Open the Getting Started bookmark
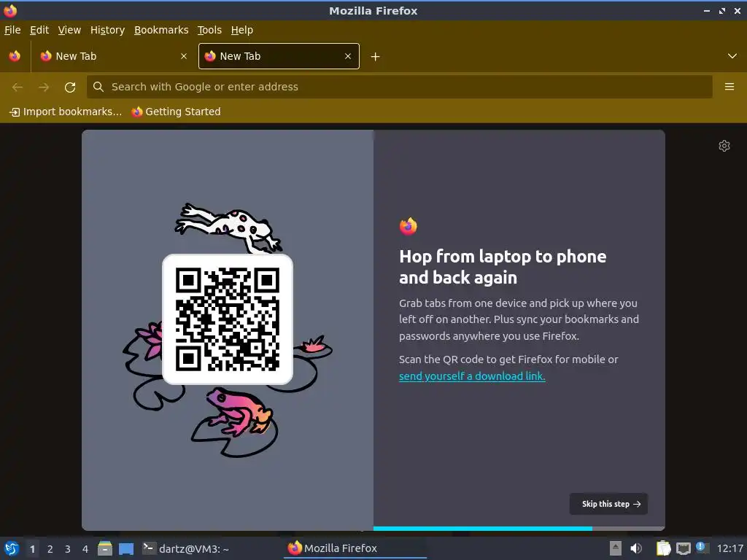 tap(176, 112)
